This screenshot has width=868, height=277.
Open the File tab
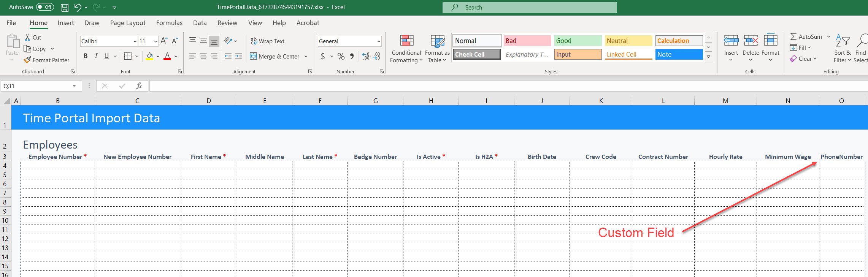pos(11,23)
